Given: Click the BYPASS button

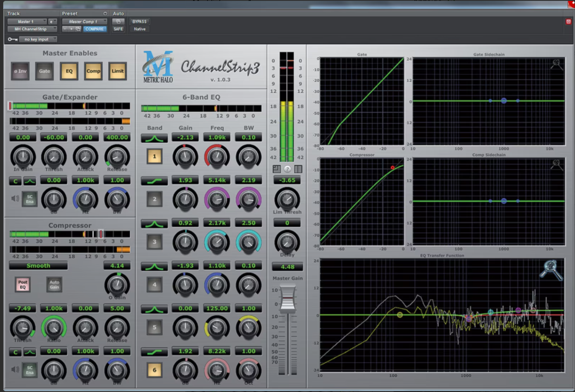Looking at the screenshot, I should [x=139, y=21].
